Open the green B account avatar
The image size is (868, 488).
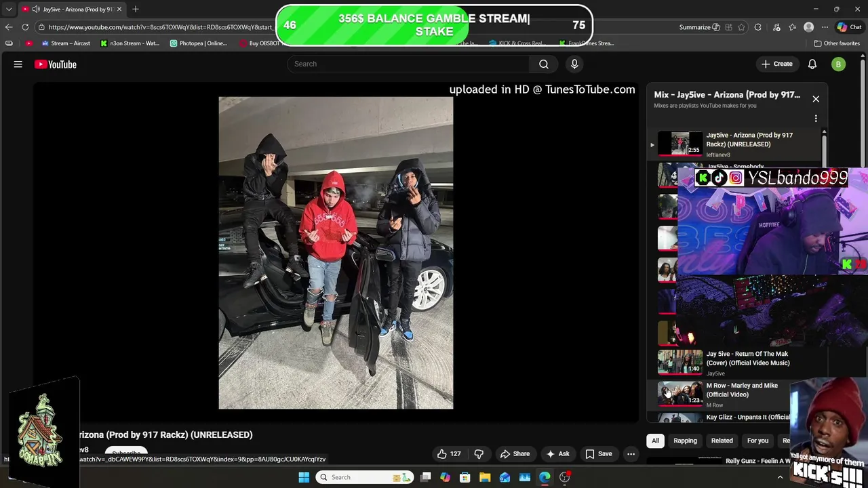(x=838, y=64)
